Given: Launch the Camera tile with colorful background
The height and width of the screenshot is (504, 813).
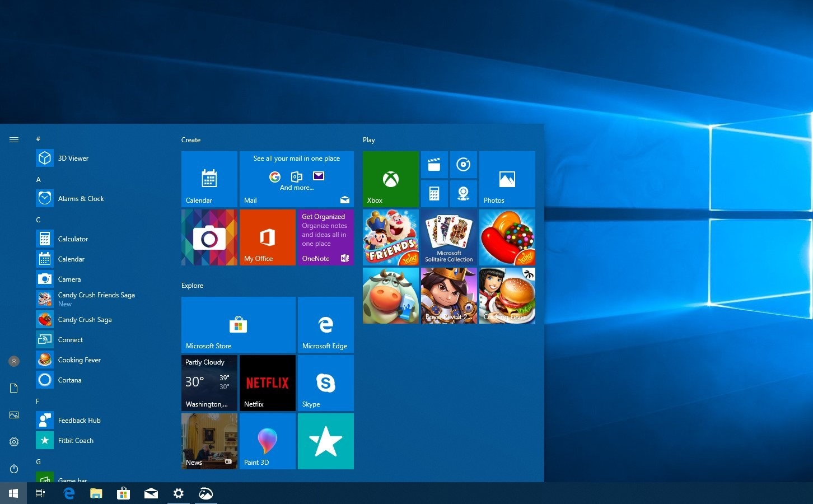Looking at the screenshot, I should [x=209, y=237].
